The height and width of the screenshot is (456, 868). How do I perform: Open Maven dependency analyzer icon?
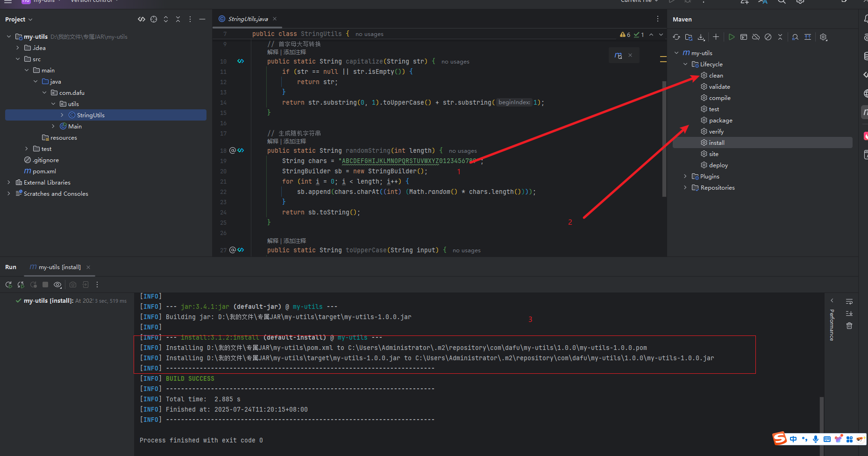795,37
